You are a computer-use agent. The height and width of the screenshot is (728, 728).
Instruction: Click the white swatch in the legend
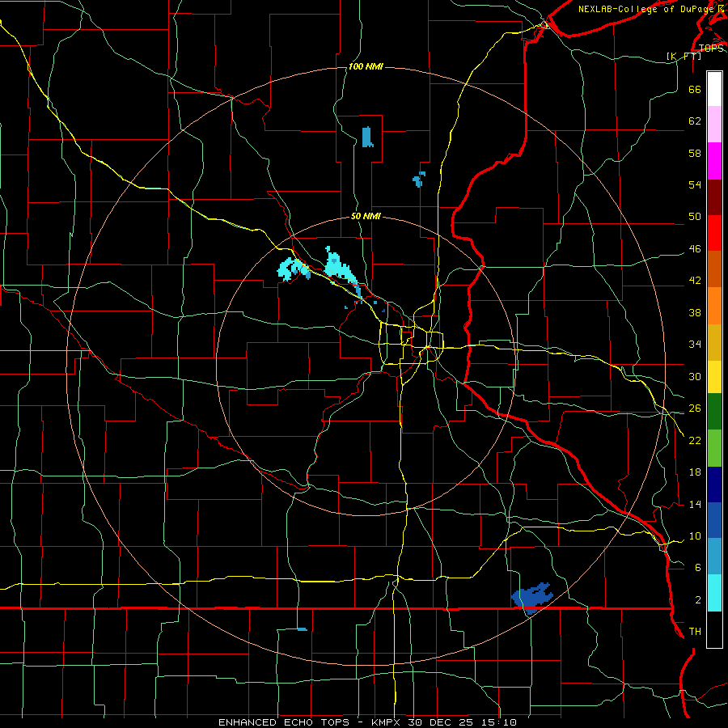714,89
